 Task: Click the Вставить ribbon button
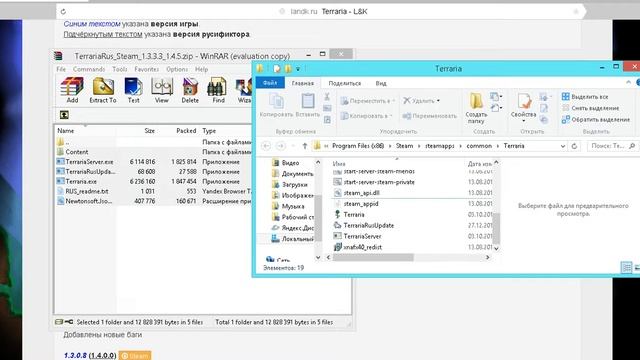tap(308, 105)
